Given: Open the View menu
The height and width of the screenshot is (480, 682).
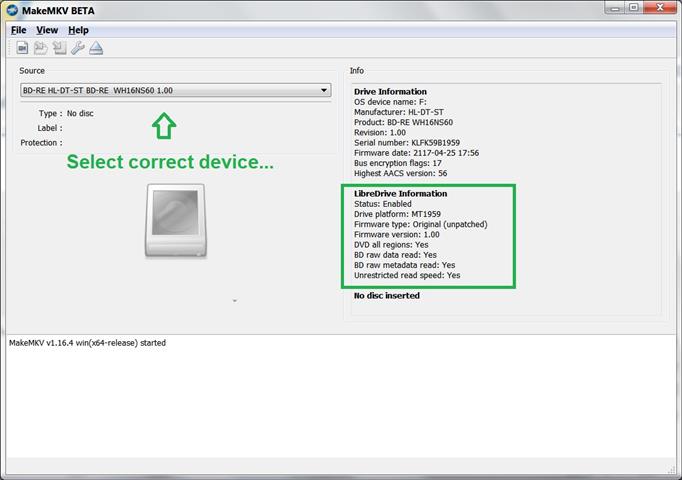Looking at the screenshot, I should [x=47, y=30].
